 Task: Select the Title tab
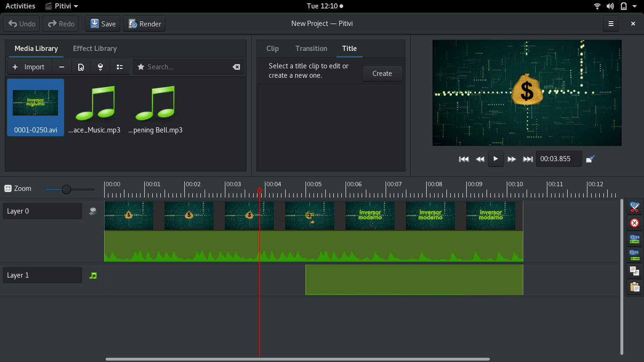click(x=349, y=49)
